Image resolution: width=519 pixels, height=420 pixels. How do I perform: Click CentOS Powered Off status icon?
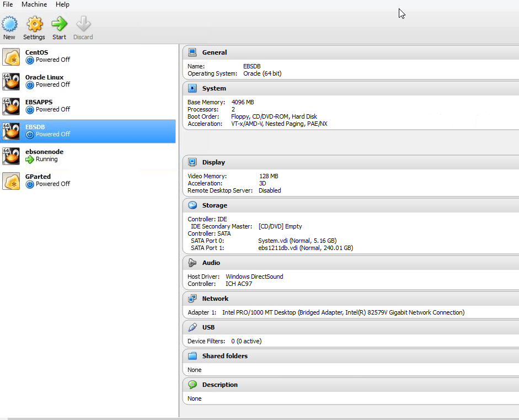pyautogui.click(x=30, y=60)
